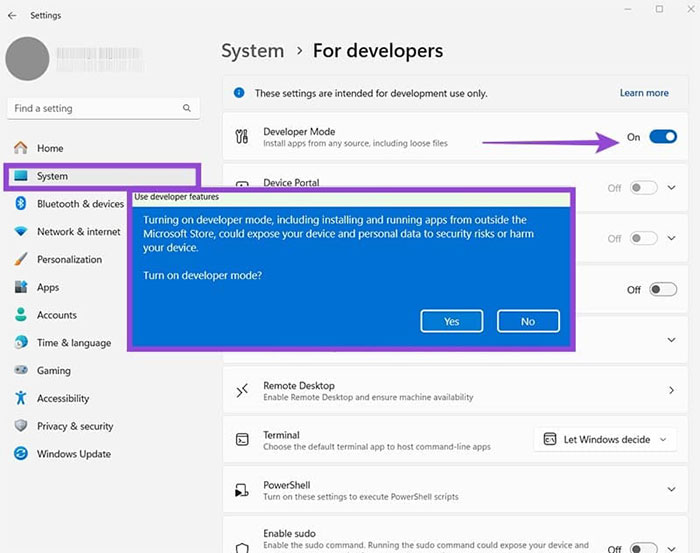700x553 pixels.
Task: Click the Accessibility figure icon
Action: point(21,398)
